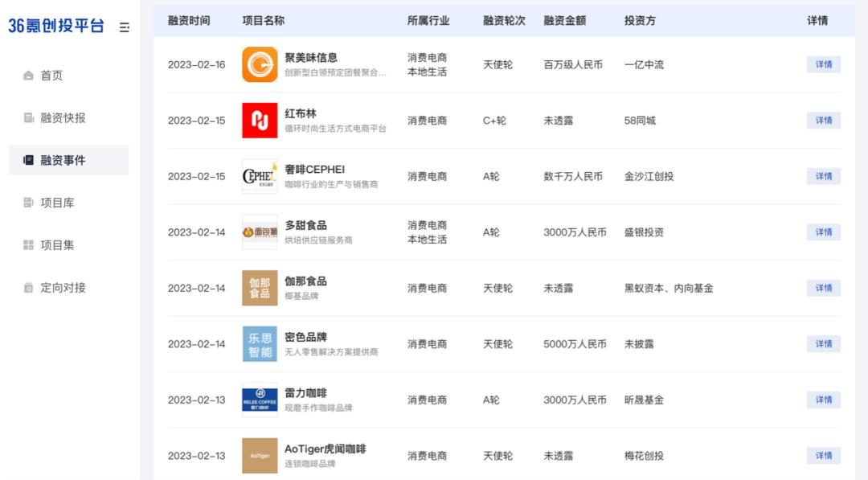Click amount 百万级人民币

[573, 65]
